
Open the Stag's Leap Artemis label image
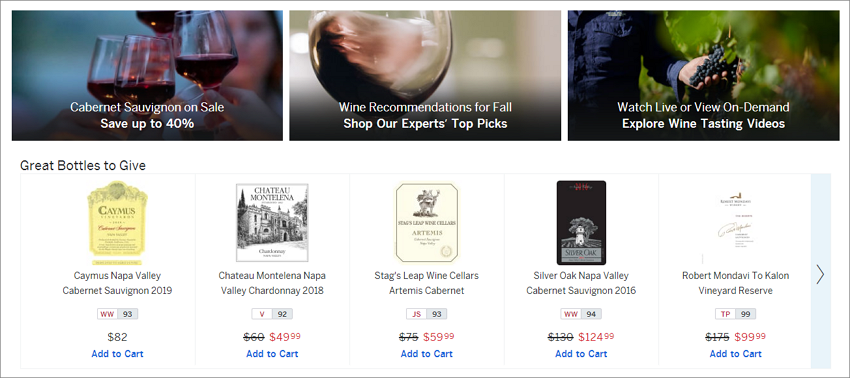coord(427,222)
